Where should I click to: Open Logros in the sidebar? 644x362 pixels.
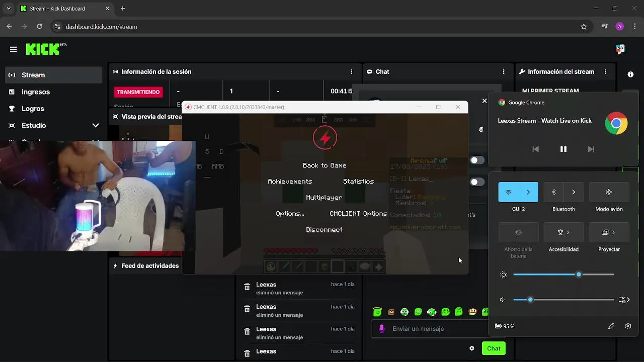tap(53, 109)
